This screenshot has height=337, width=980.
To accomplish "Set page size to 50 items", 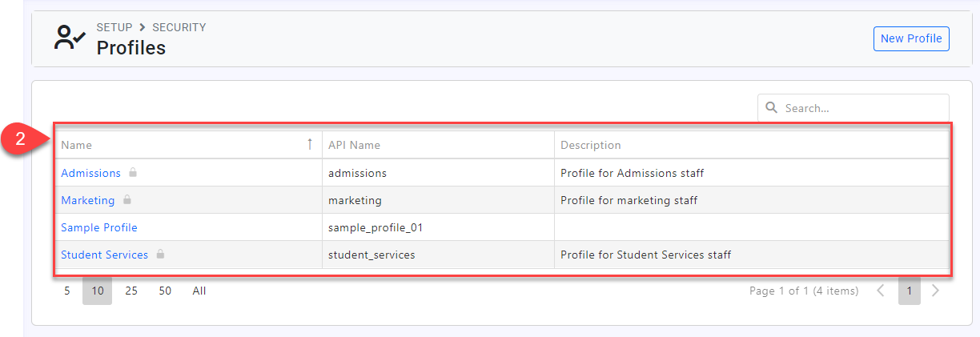I will coord(165,291).
